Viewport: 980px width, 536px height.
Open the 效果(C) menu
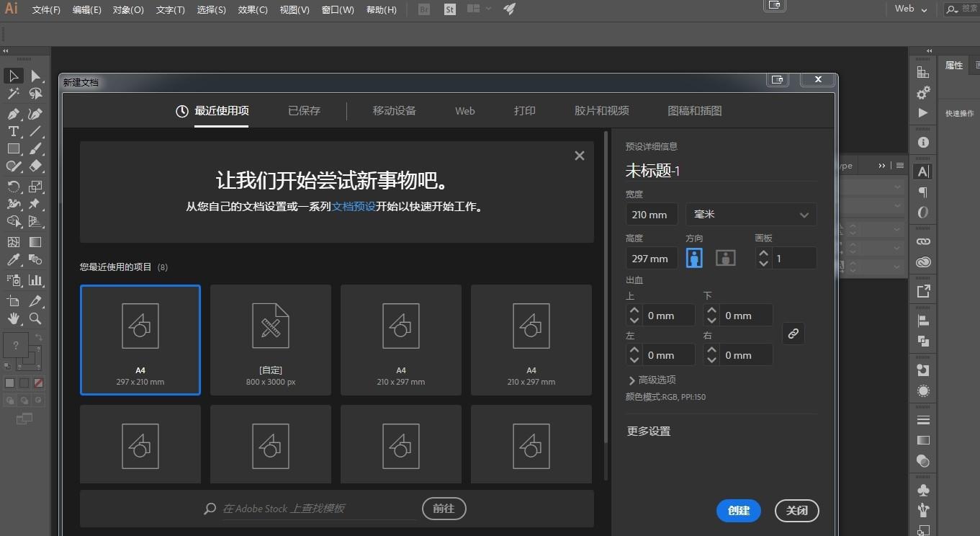[x=252, y=10]
